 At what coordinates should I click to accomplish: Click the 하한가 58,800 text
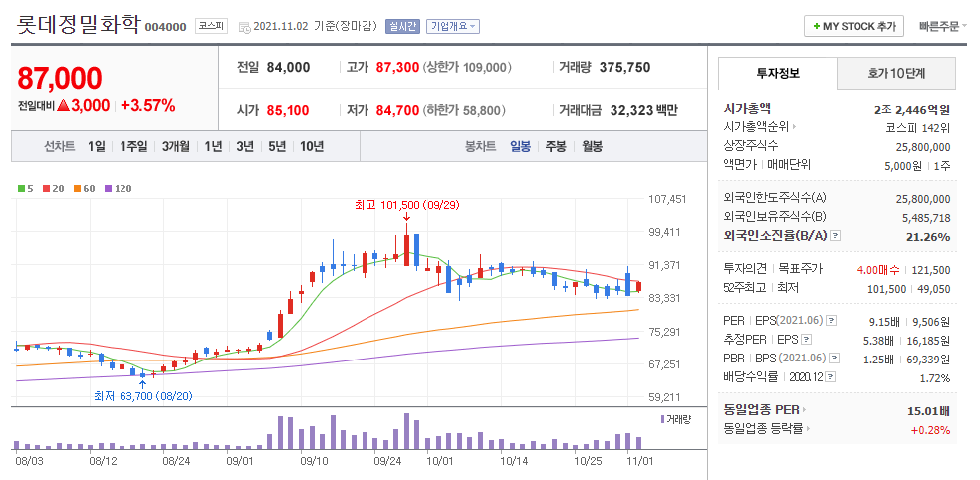(465, 110)
